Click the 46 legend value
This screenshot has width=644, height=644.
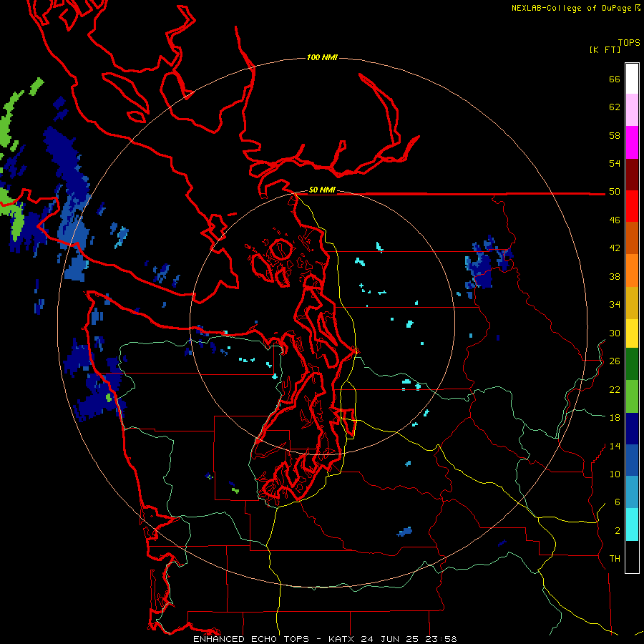pos(615,220)
